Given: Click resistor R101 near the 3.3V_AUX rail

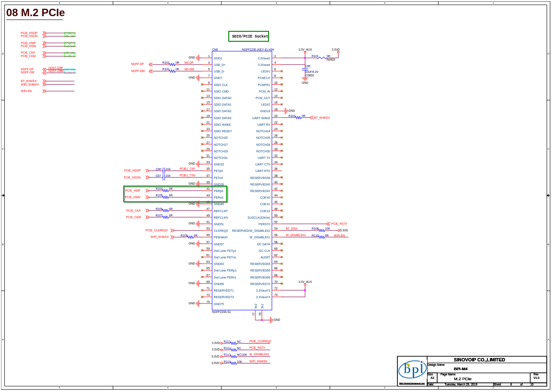Looking at the screenshot, I should (x=321, y=57).
